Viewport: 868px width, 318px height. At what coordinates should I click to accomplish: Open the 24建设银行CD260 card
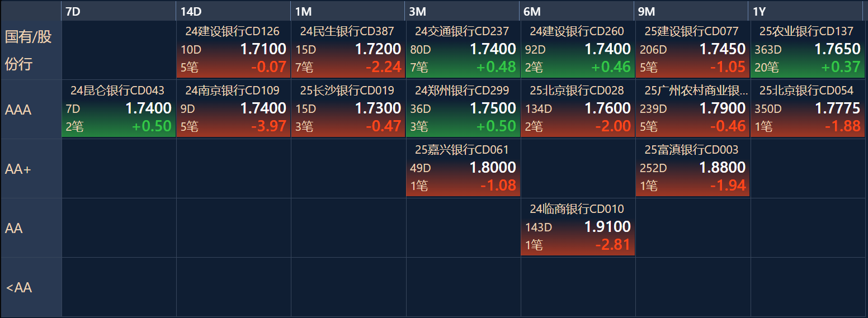pos(577,50)
